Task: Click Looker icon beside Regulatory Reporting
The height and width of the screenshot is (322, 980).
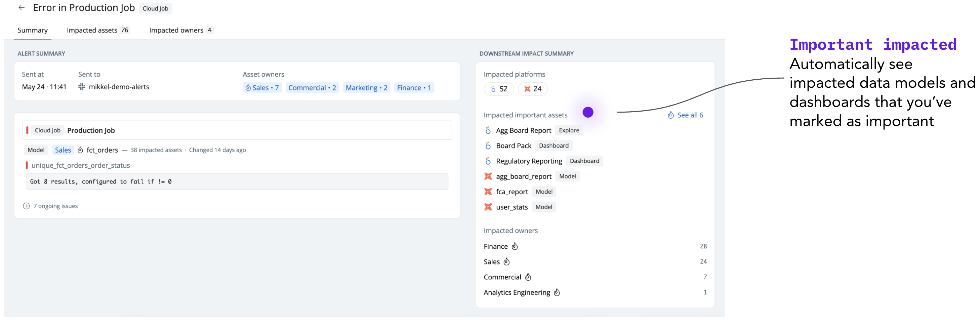Action: [x=488, y=161]
